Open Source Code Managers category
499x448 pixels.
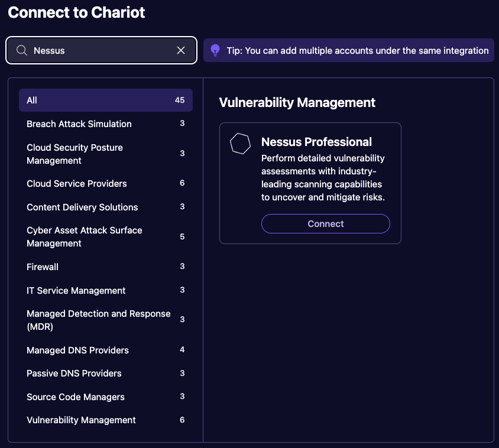point(106,397)
